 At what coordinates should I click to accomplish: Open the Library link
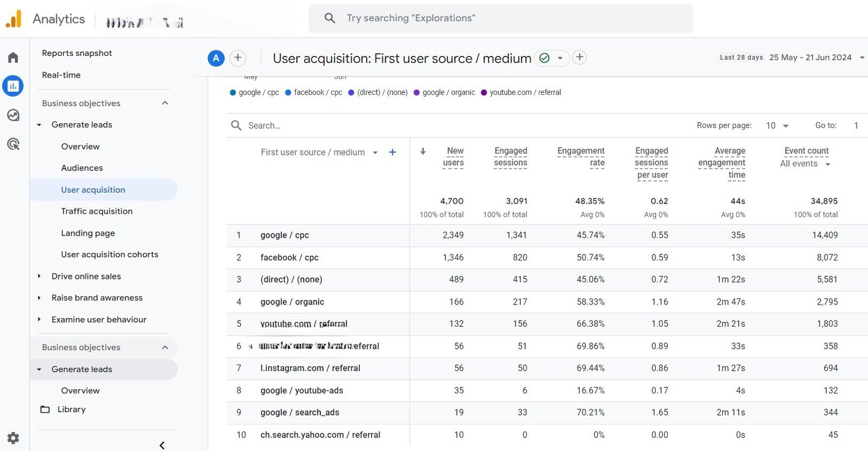pyautogui.click(x=72, y=409)
